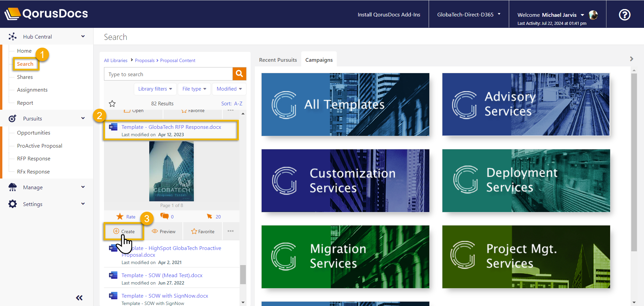Open HighSpot GlobaTech Proactive Proposal.docx link

(171, 251)
